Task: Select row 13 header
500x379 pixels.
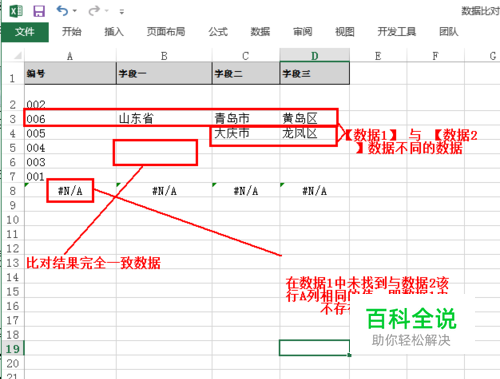Action: 12,263
